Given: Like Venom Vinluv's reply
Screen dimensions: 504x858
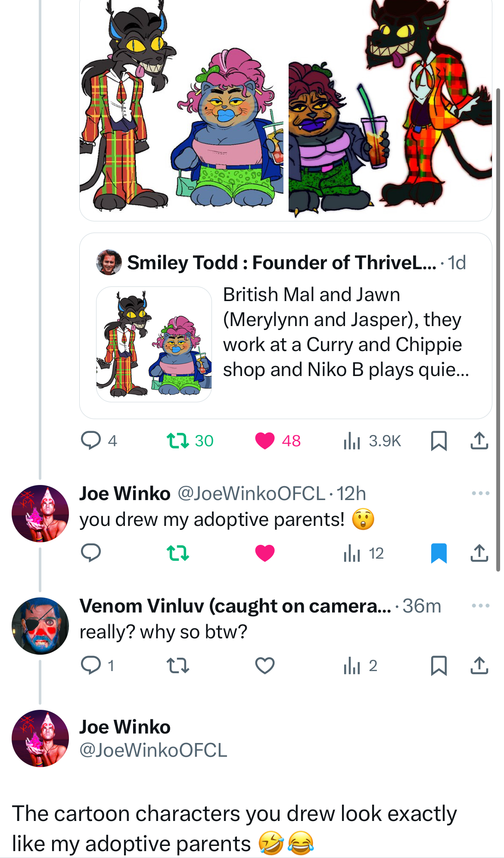Looking at the screenshot, I should coord(265,666).
